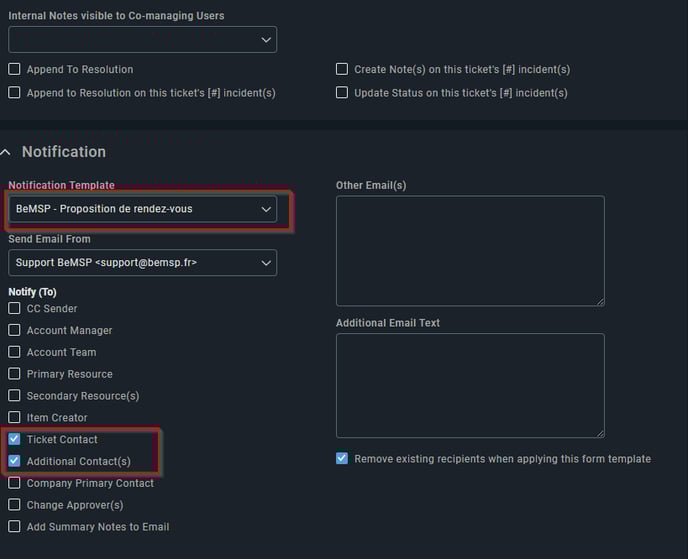Screen dimensions: 688x559
Task: Enable the Append To Resolution checkbox
Action: click(x=14, y=69)
